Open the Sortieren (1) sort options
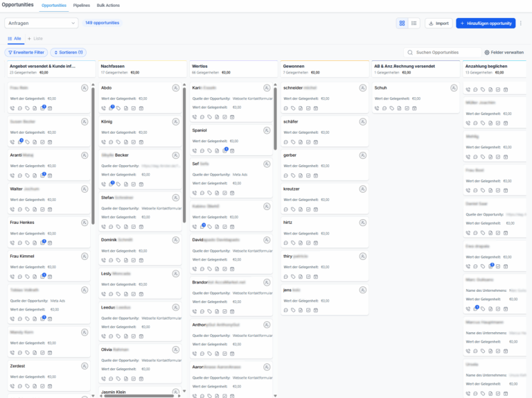The width and height of the screenshot is (532, 398). click(68, 52)
